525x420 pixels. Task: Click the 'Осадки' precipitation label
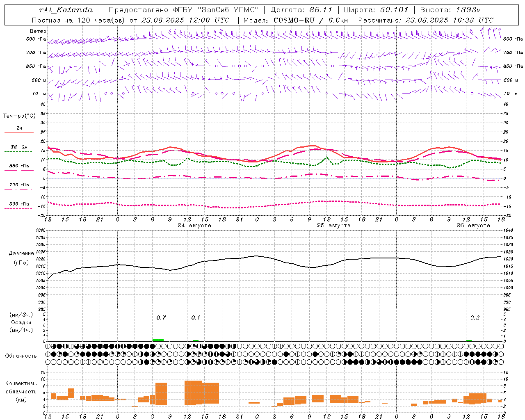coord(21,322)
